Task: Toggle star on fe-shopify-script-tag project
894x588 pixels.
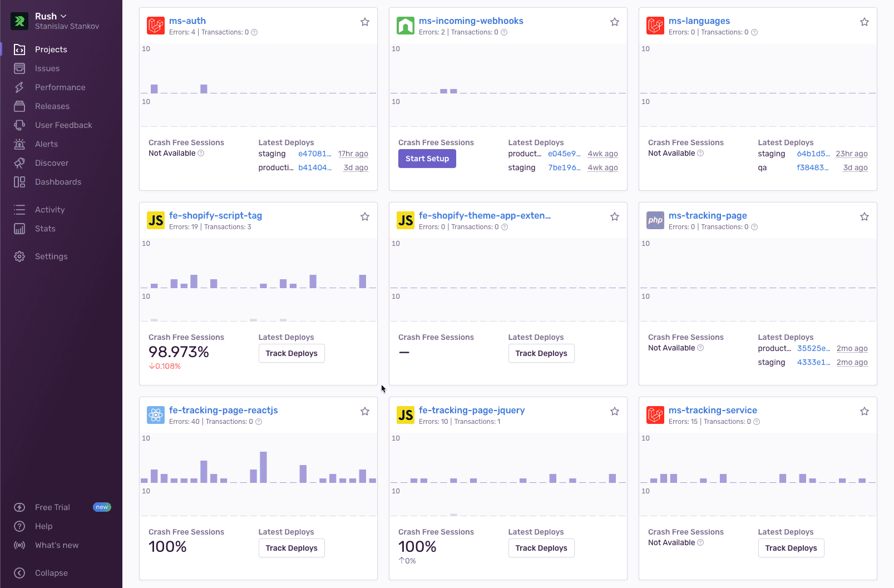Action: click(365, 217)
